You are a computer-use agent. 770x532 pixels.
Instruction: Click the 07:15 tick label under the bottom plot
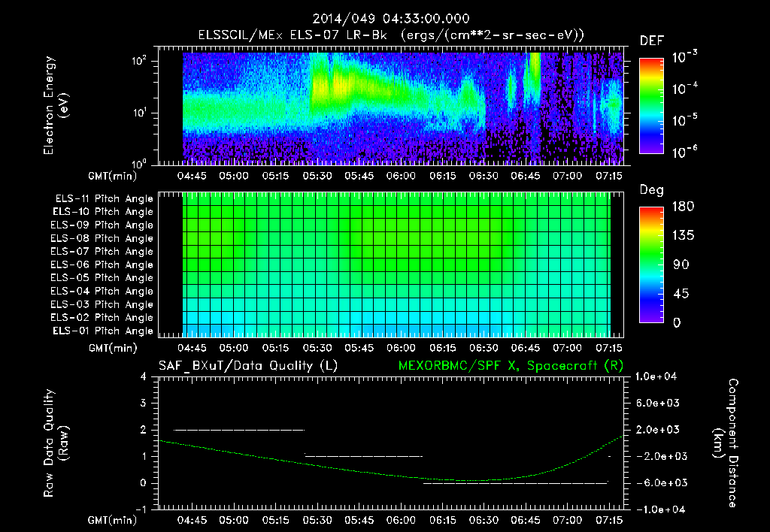[x=609, y=520]
